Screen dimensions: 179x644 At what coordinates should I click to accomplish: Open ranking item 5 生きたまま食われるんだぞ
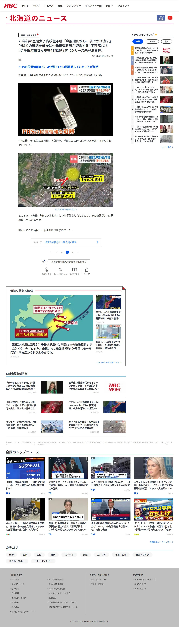pyautogui.click(x=153, y=90)
